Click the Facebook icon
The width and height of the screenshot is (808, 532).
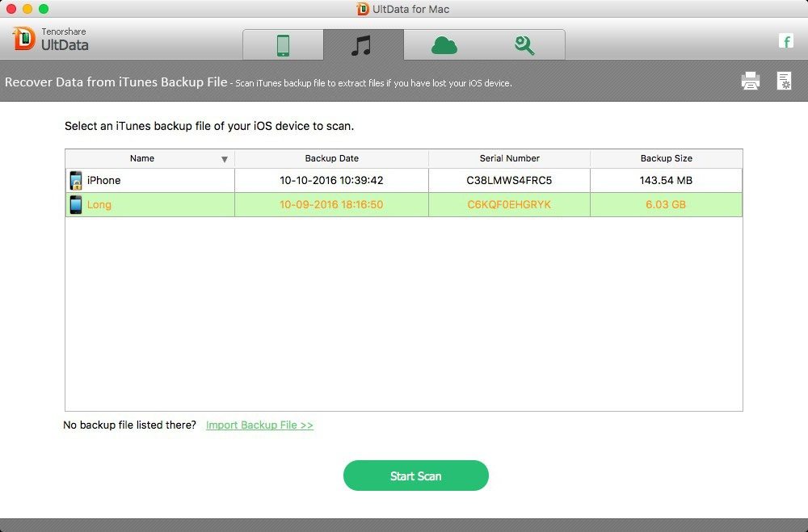click(786, 40)
